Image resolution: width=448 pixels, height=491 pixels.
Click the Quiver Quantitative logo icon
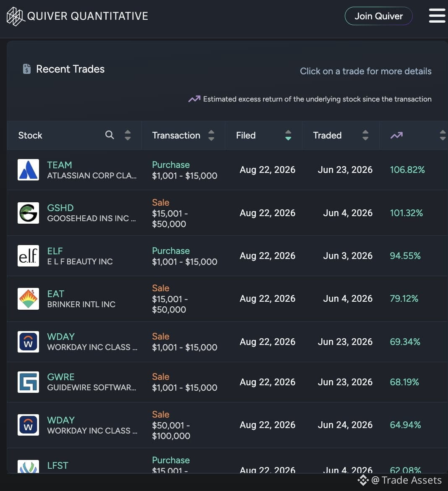point(16,16)
